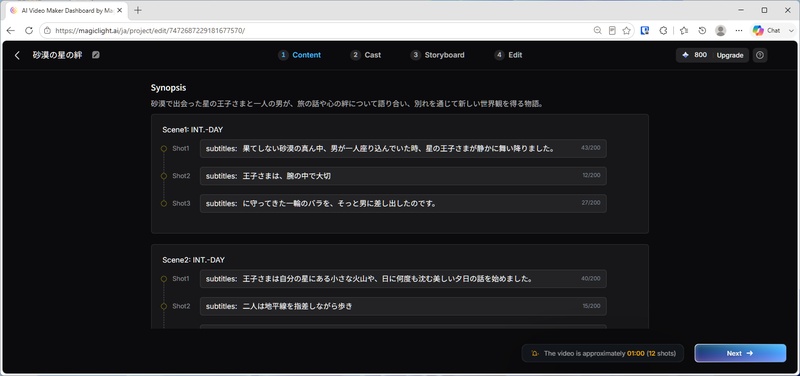Zoom out using the address bar magnifier
Screen dimensions: 800x376
tap(597, 31)
